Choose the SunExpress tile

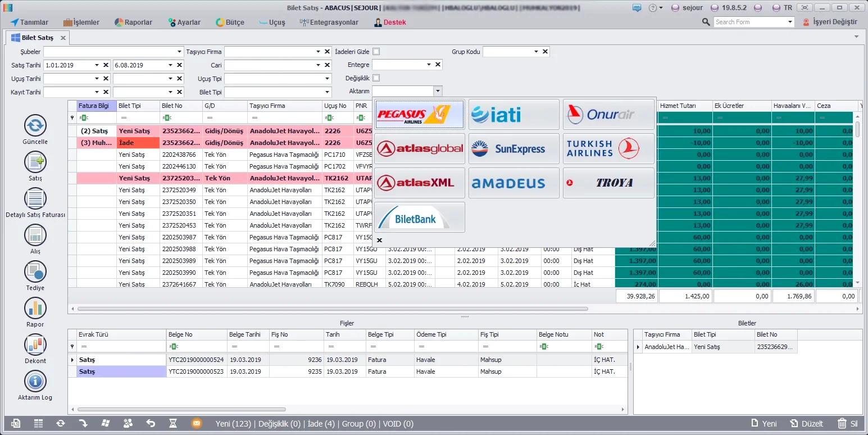pos(514,148)
